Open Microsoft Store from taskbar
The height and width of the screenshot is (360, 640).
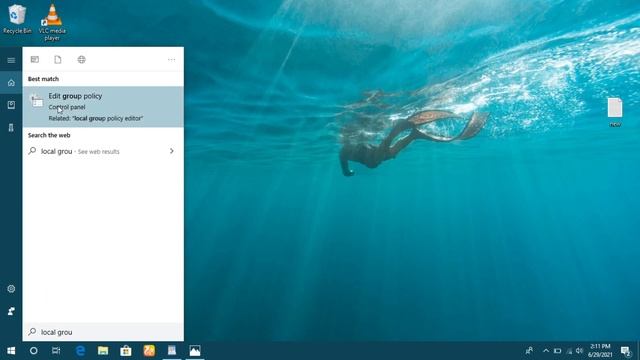[x=126, y=351]
